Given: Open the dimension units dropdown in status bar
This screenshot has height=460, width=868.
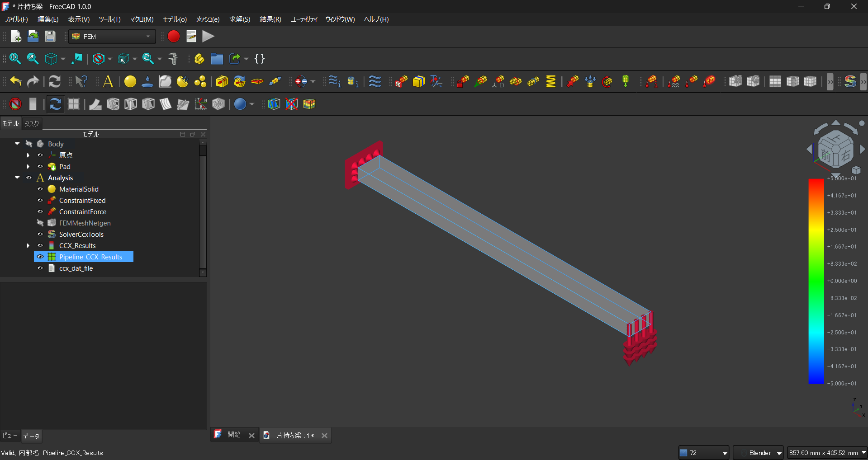Looking at the screenshot, I should (x=827, y=453).
